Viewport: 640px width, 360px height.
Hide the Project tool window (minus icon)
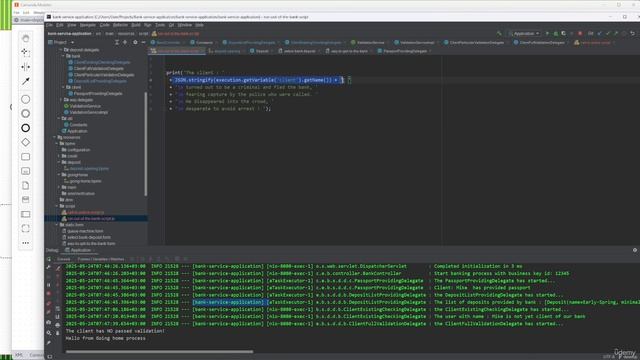[x=144, y=42]
